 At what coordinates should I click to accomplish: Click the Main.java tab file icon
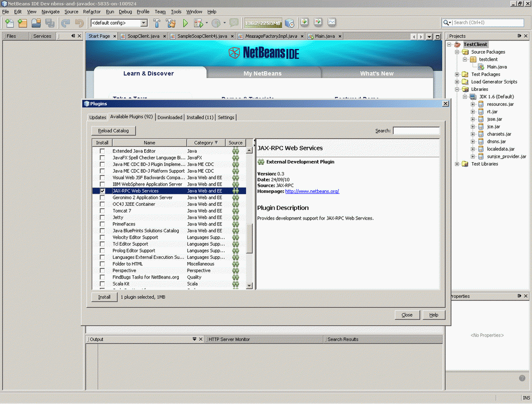311,36
